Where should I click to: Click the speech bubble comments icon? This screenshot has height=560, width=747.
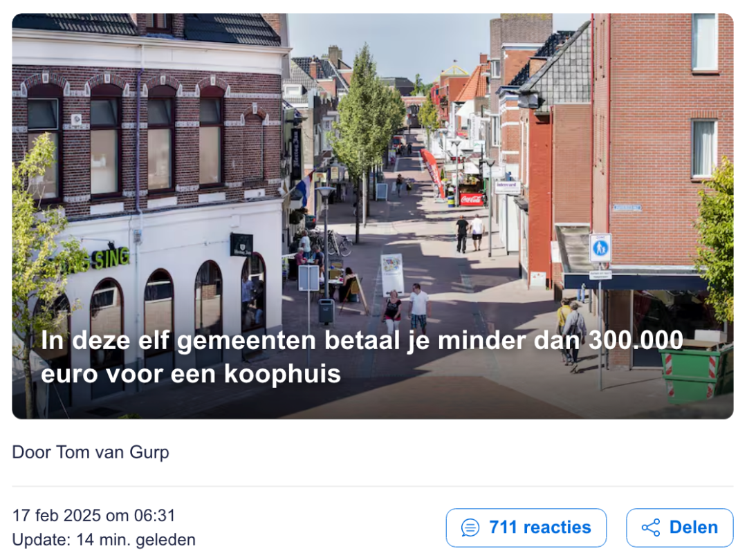[470, 528]
